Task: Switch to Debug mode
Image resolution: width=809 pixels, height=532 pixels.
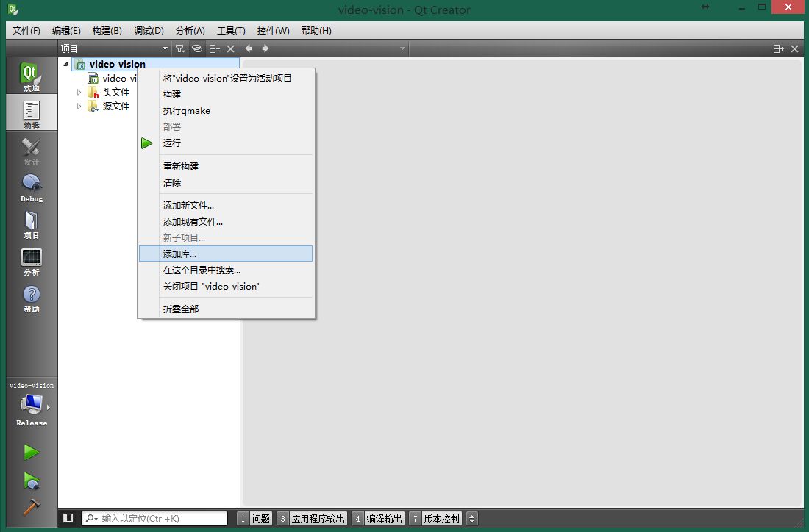Action: point(31,187)
